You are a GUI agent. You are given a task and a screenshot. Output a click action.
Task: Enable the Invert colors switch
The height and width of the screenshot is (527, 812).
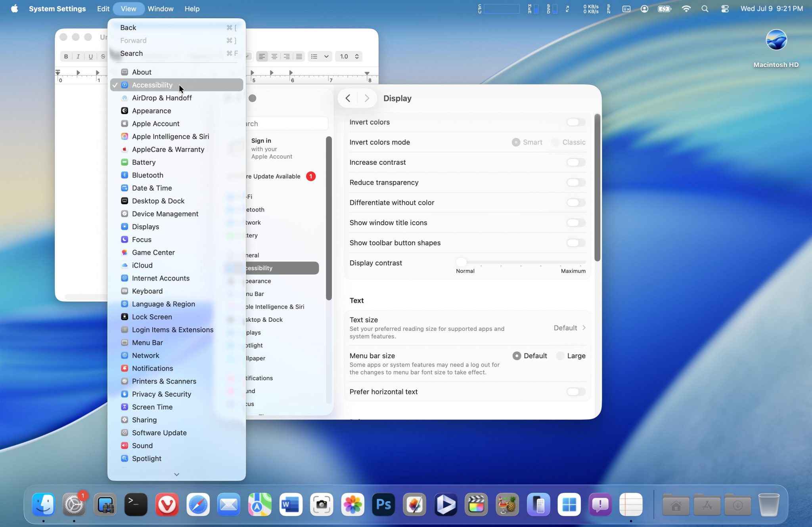tap(576, 122)
